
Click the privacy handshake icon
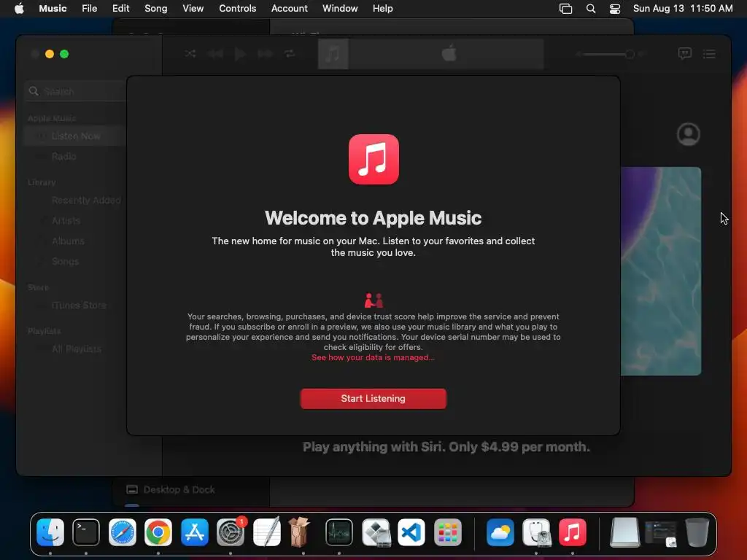373,300
